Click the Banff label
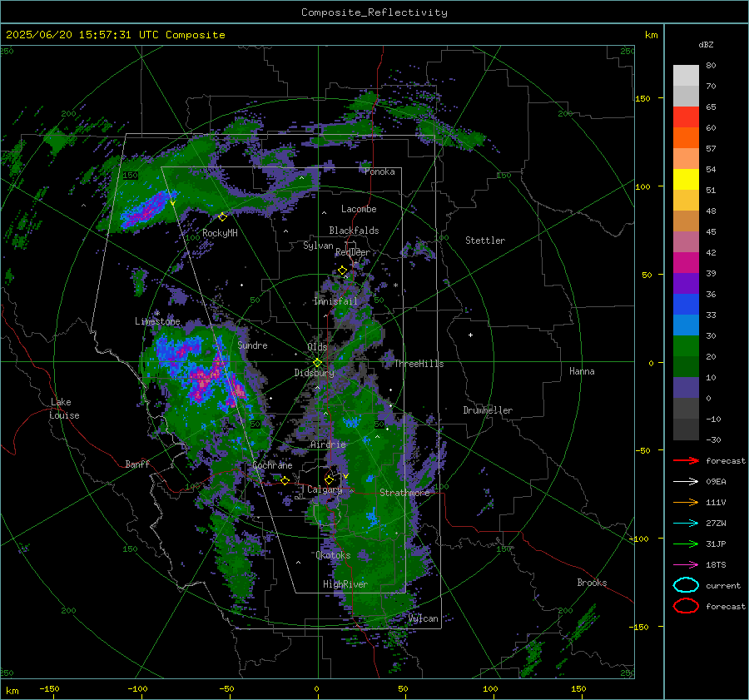Screen dimensions: 749x700 click(137, 464)
